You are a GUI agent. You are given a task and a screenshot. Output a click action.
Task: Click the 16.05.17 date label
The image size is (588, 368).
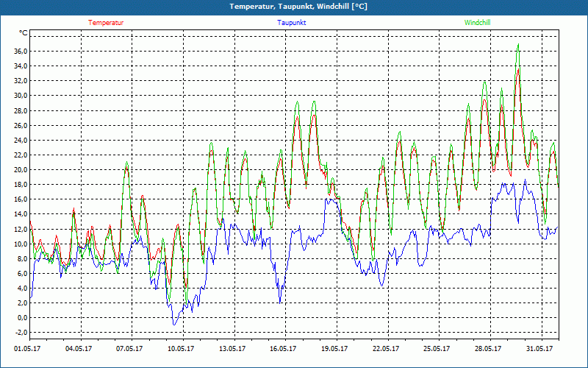coord(283,349)
